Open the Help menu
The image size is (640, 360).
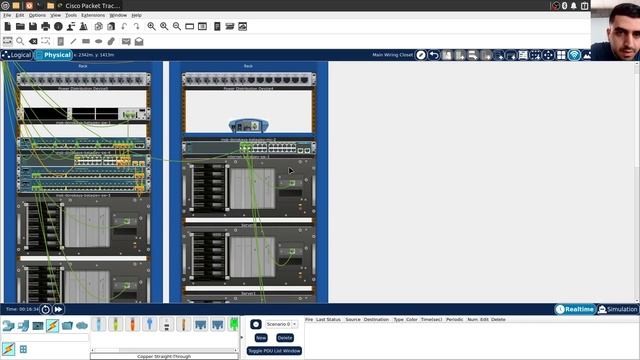[136, 15]
